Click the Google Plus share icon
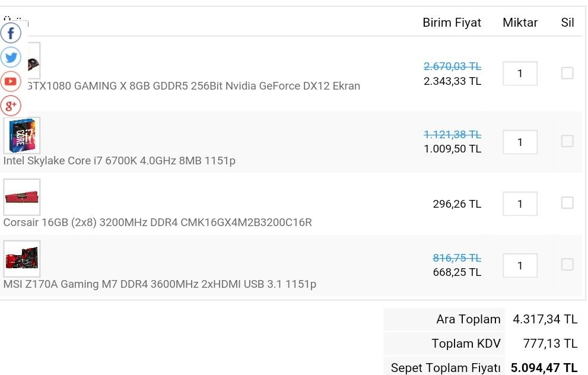Image resolution: width=588 pixels, height=375 pixels. pos(11,106)
